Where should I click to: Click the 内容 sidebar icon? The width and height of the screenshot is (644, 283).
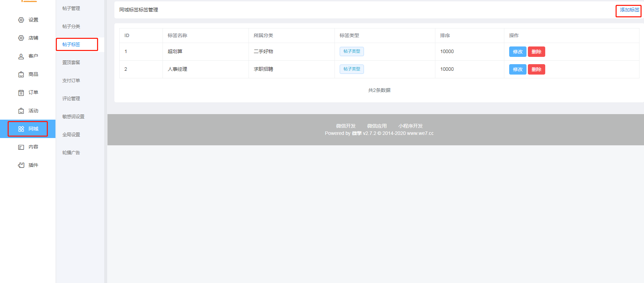(x=21, y=147)
